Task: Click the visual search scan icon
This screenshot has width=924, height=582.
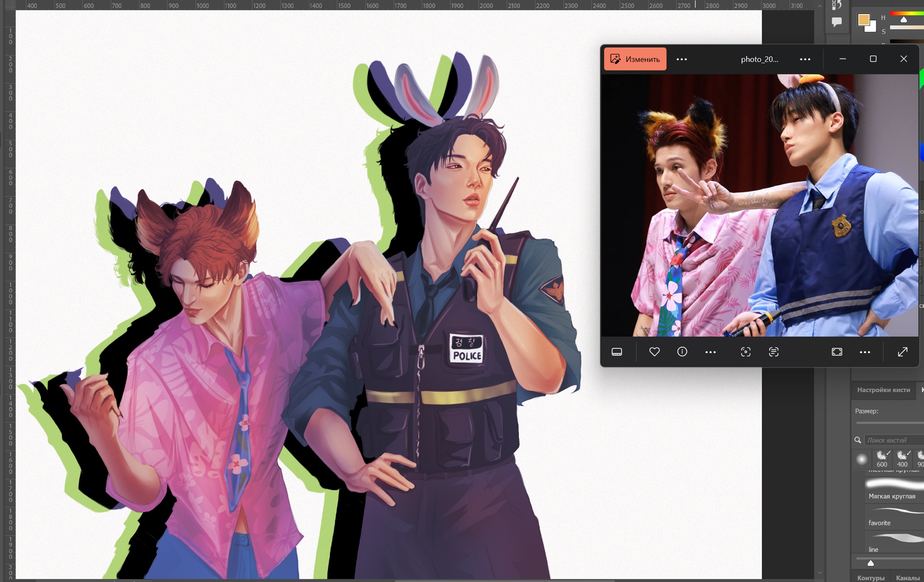Action: click(745, 352)
